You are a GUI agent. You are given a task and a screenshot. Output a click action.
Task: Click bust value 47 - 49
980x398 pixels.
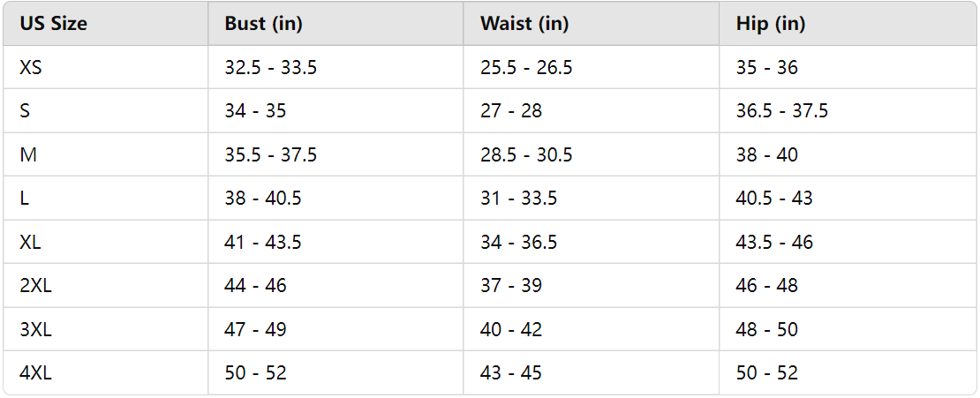pyautogui.click(x=255, y=330)
